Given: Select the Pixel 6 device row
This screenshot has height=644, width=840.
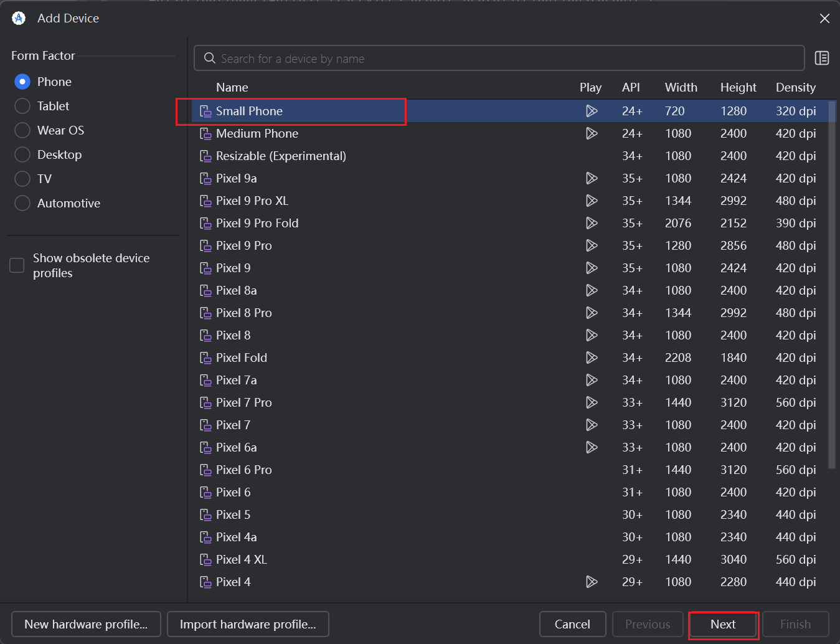Looking at the screenshot, I should pyautogui.click(x=510, y=492).
